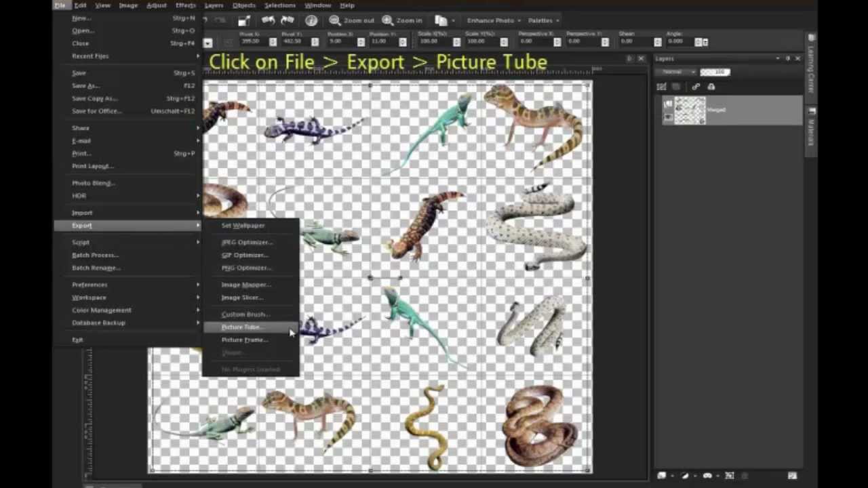Select the Merged layer thumbnail
This screenshot has width=868, height=488.
[x=690, y=110]
